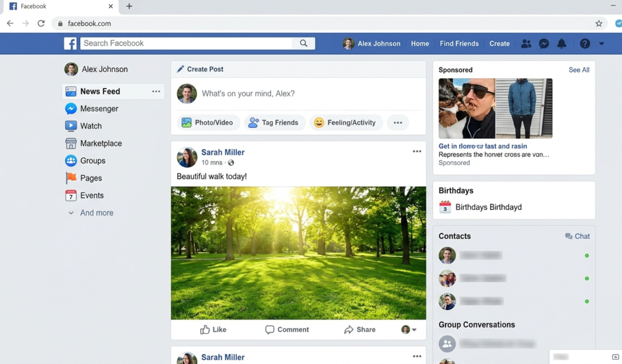This screenshot has width=622, height=364.
Task: Click the Search Facebook input field
Action: pos(182,43)
